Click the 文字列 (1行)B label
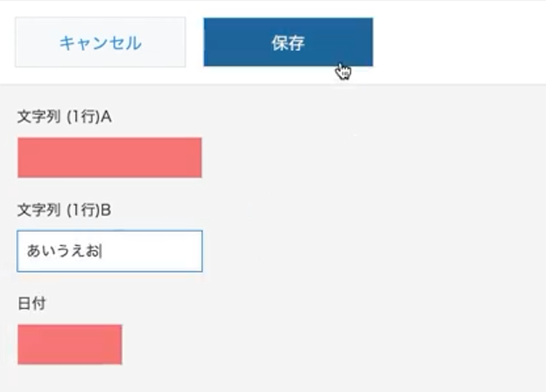The width and height of the screenshot is (546, 392). [x=65, y=210]
